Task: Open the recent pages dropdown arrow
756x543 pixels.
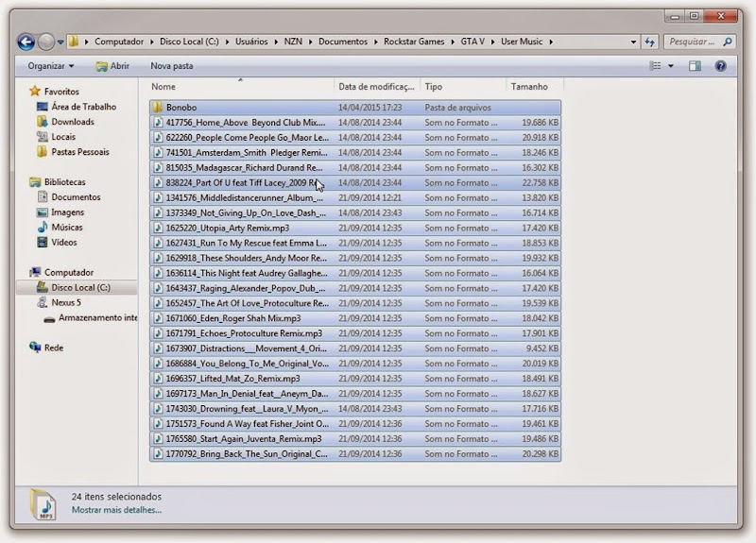Action: pos(60,42)
